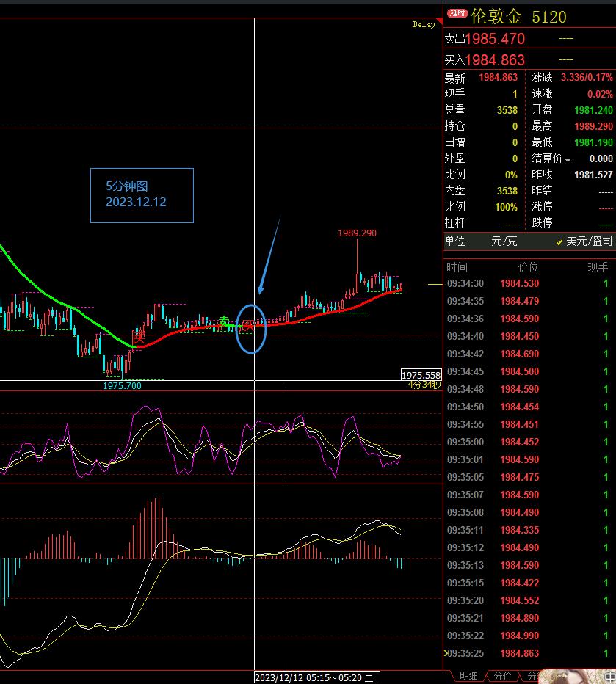Click the red 买 buy signal marker

tap(137, 338)
